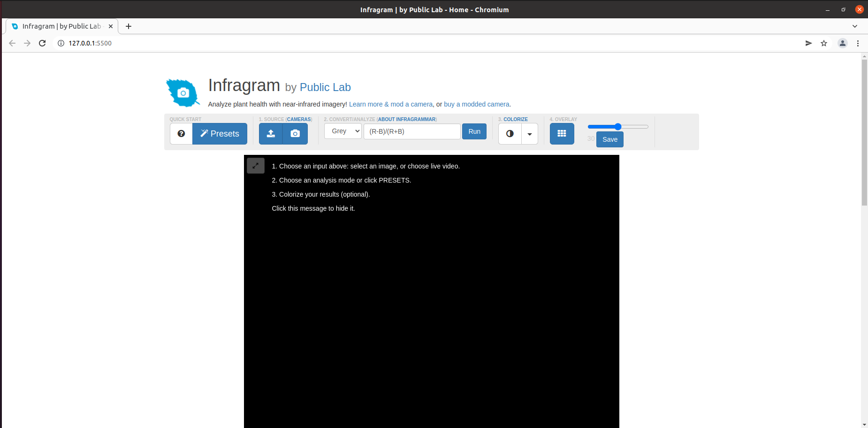Click the page vertical scrollbar thumb
Image resolution: width=868 pixels, height=428 pixels.
click(864, 132)
